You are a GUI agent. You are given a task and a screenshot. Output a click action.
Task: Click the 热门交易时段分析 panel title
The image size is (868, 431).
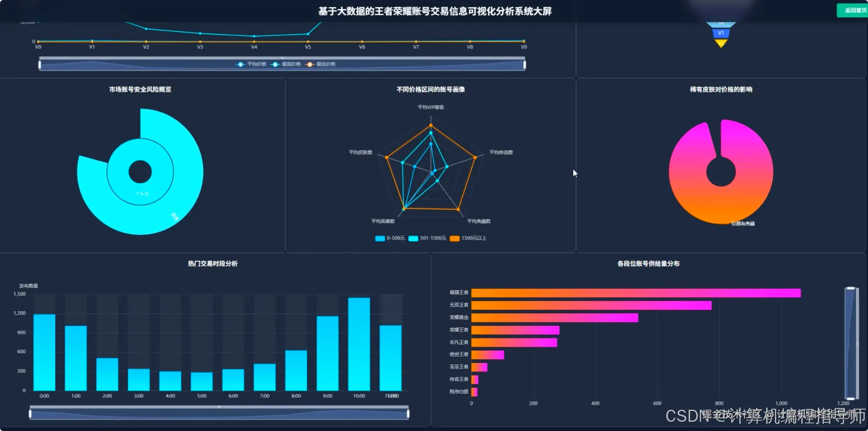click(x=213, y=264)
